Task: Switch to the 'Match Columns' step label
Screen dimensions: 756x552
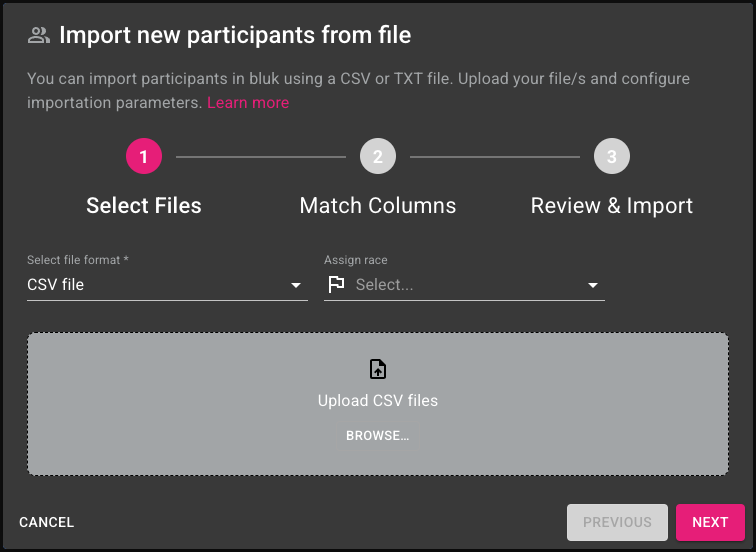Action: [378, 206]
